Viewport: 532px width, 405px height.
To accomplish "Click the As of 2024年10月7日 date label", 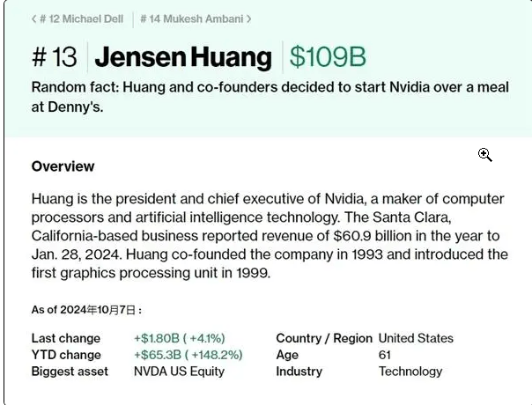I will point(86,310).
